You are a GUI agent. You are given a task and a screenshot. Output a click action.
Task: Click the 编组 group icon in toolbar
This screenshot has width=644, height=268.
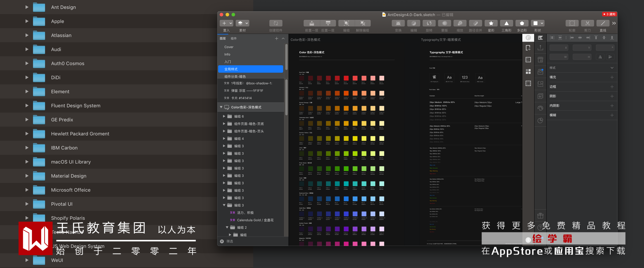pos(346,23)
